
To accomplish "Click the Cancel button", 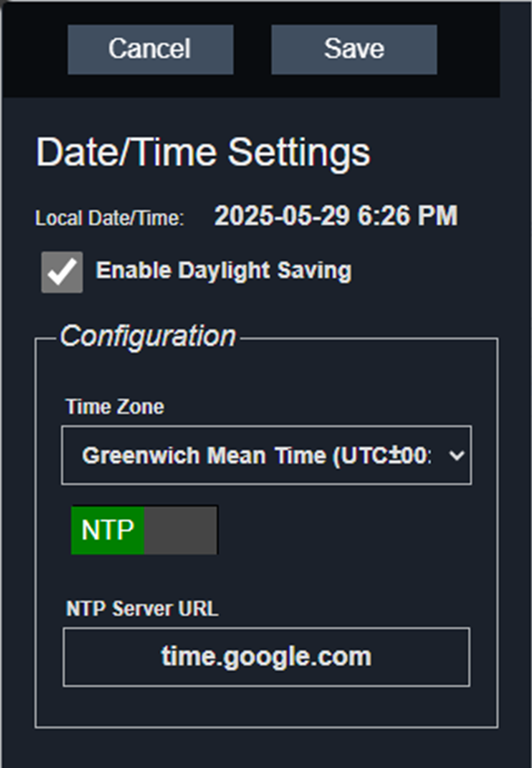I will coord(150,50).
